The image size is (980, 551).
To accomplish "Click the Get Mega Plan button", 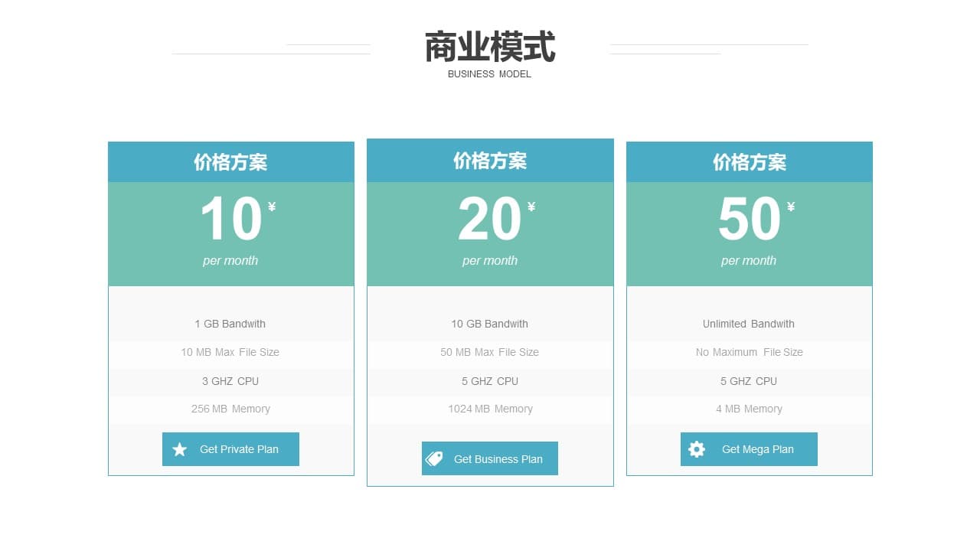I will click(749, 449).
